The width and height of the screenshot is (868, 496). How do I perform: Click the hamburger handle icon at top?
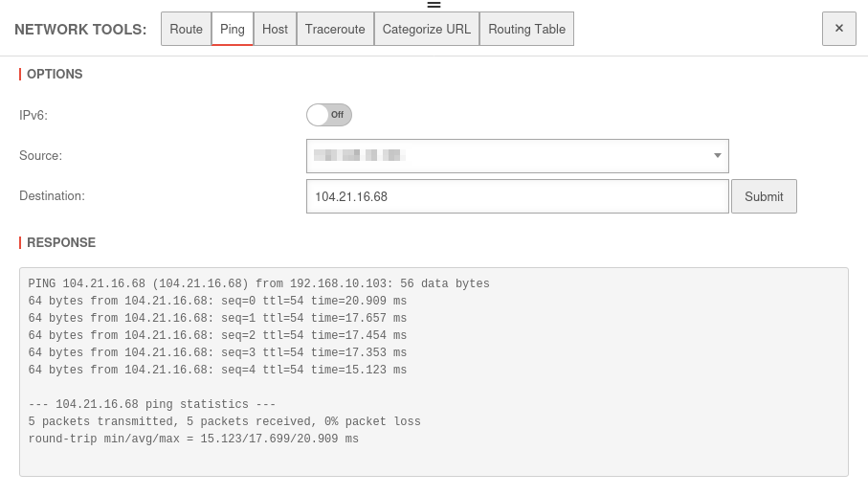click(x=434, y=5)
